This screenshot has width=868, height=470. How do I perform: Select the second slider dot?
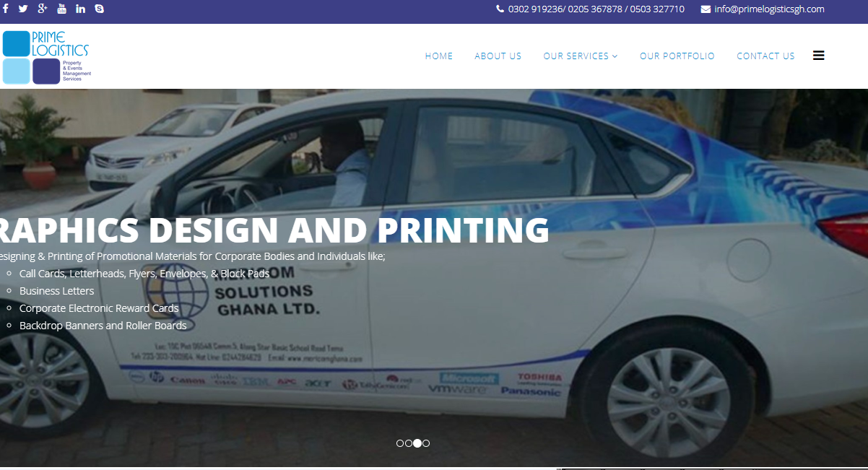click(409, 443)
